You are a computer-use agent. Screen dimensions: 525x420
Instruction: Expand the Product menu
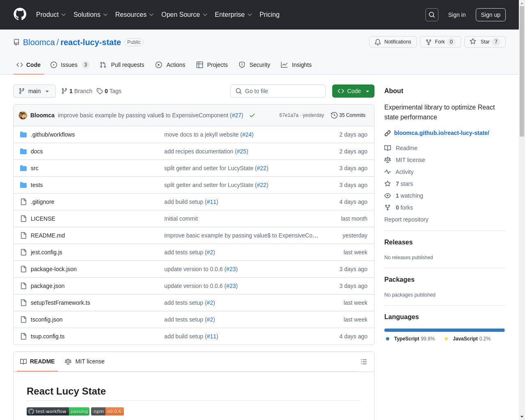[x=51, y=14]
